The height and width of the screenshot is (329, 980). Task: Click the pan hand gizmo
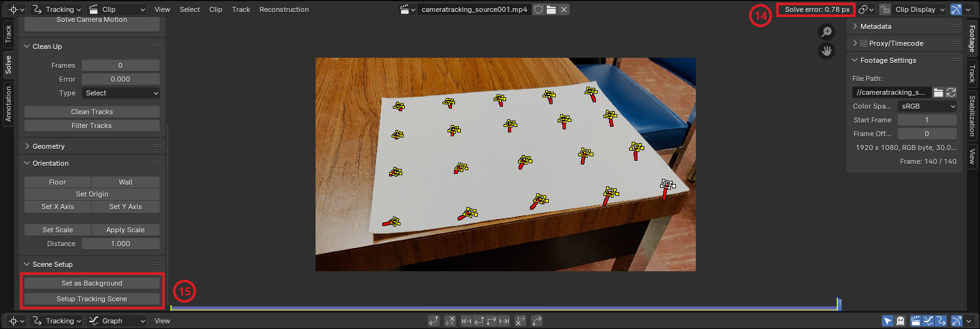pos(827,51)
